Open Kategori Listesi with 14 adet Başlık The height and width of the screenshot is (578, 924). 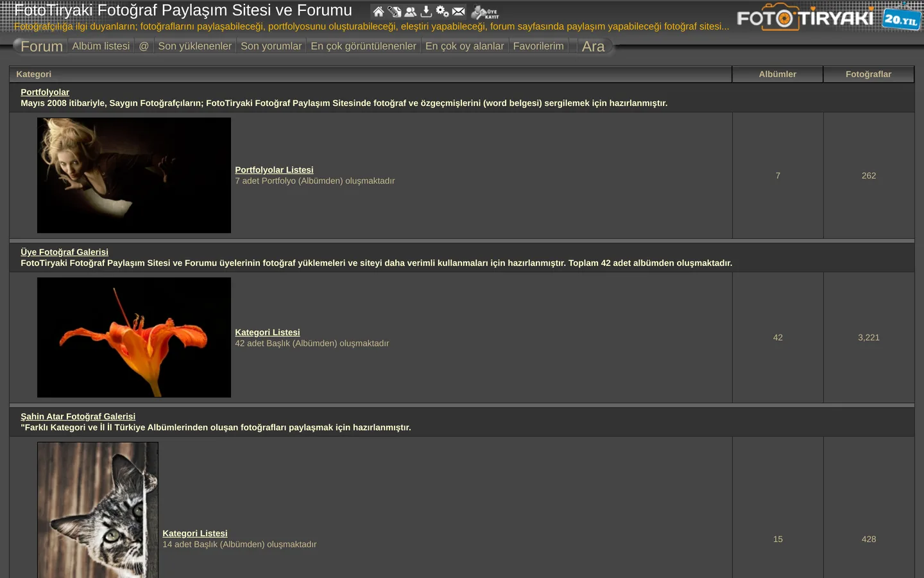[x=195, y=533]
